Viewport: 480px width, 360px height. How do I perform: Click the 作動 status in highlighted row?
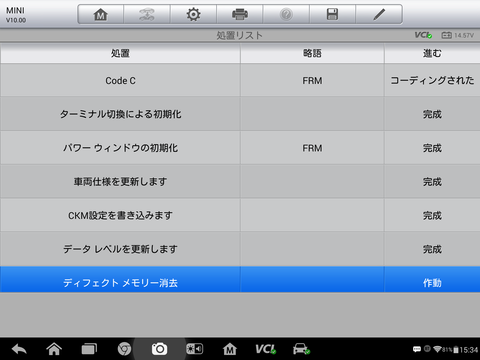click(432, 283)
